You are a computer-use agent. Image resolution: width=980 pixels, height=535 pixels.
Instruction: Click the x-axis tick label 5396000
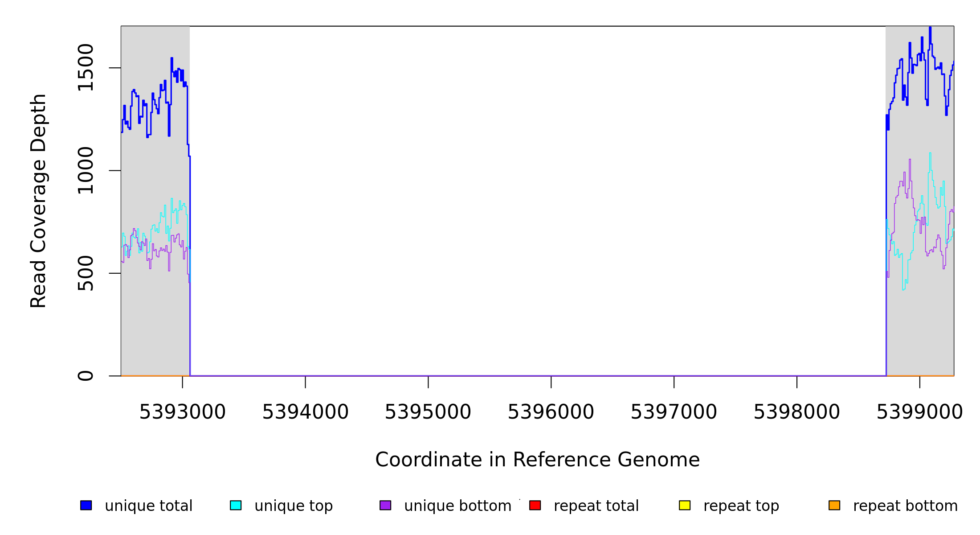[551, 412]
